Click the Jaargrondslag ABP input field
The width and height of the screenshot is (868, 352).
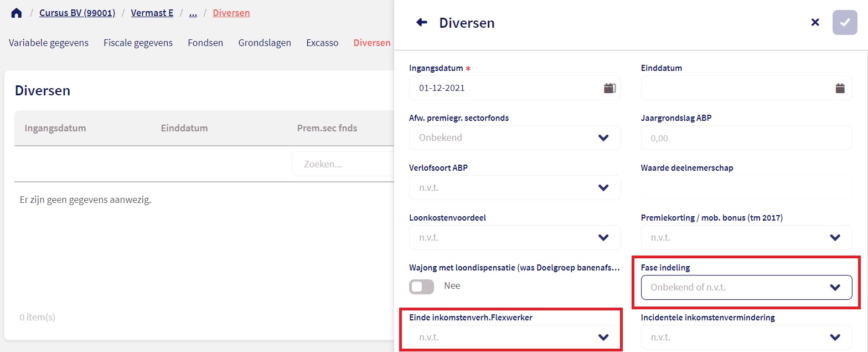746,138
